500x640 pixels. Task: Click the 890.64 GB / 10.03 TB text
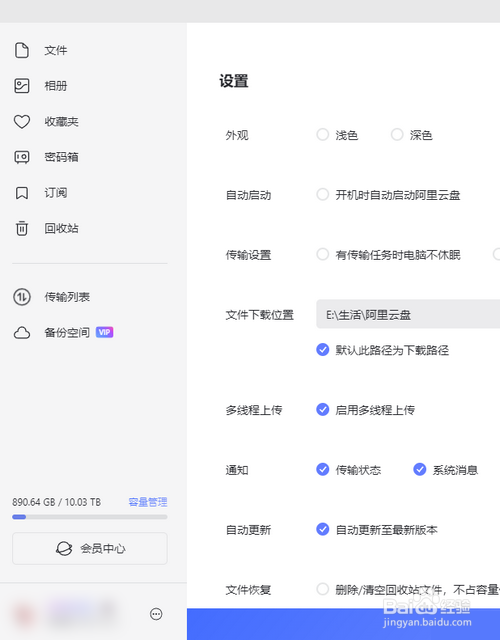(56, 502)
